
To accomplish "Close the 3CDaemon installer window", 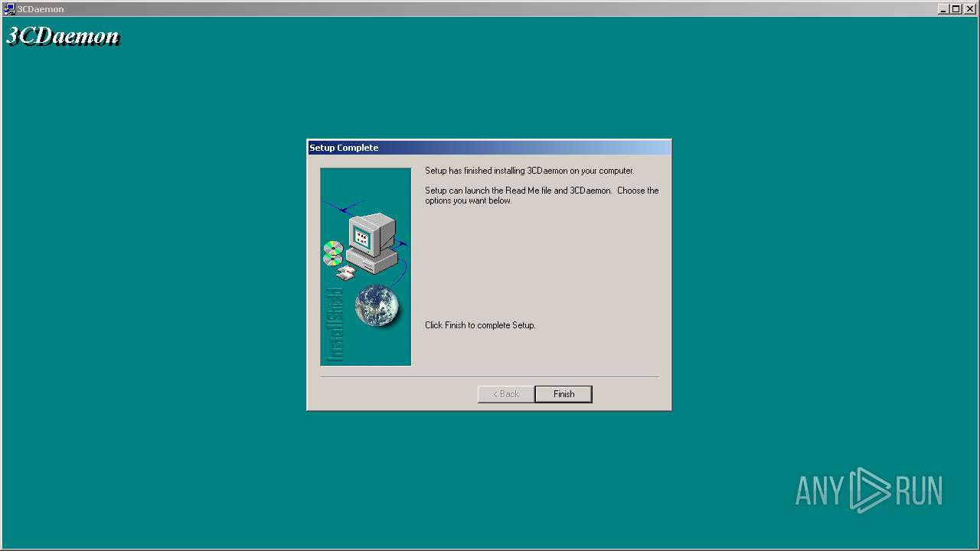I will pyautogui.click(x=970, y=9).
